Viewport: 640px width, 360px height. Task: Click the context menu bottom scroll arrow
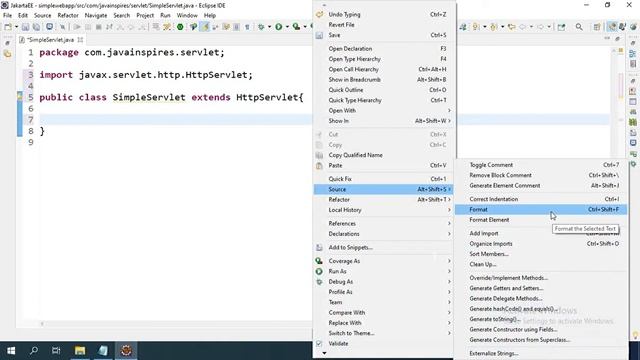pos(324,353)
